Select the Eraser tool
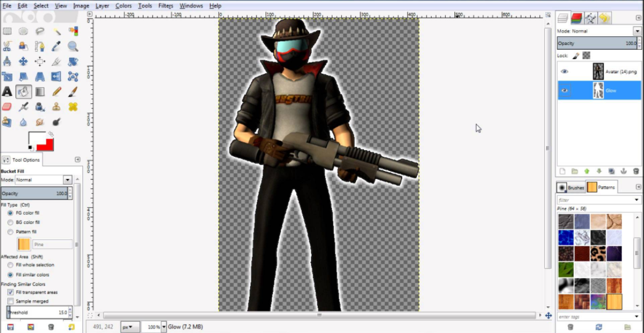The image size is (644, 333). [x=7, y=106]
